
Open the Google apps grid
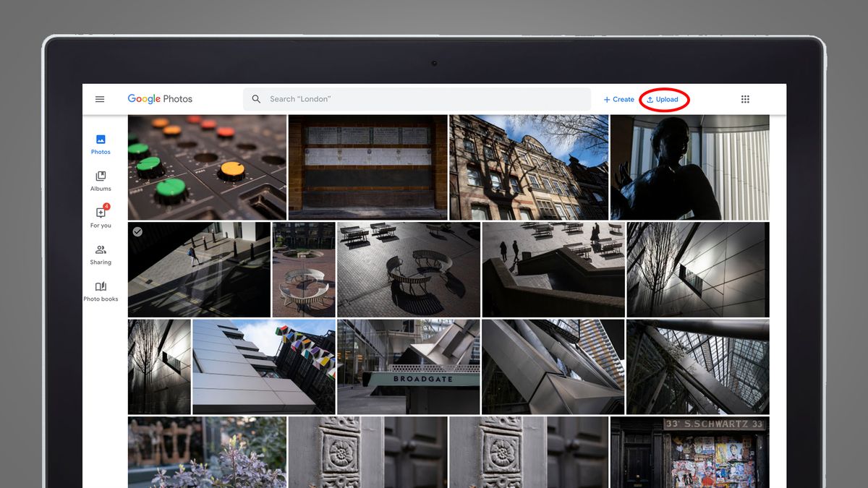pyautogui.click(x=744, y=98)
